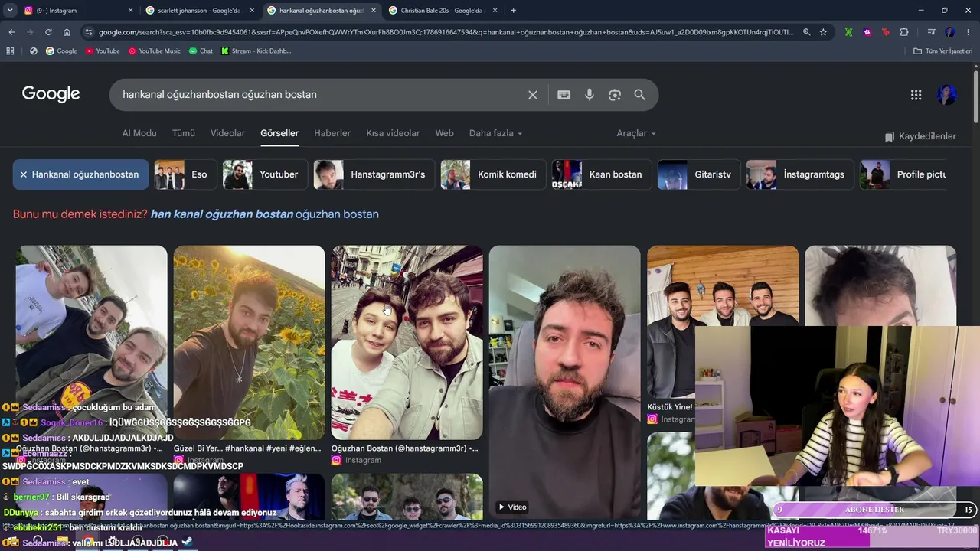Image resolution: width=980 pixels, height=551 pixels.
Task: Open the bearded man video thumbnail
Action: tap(564, 383)
